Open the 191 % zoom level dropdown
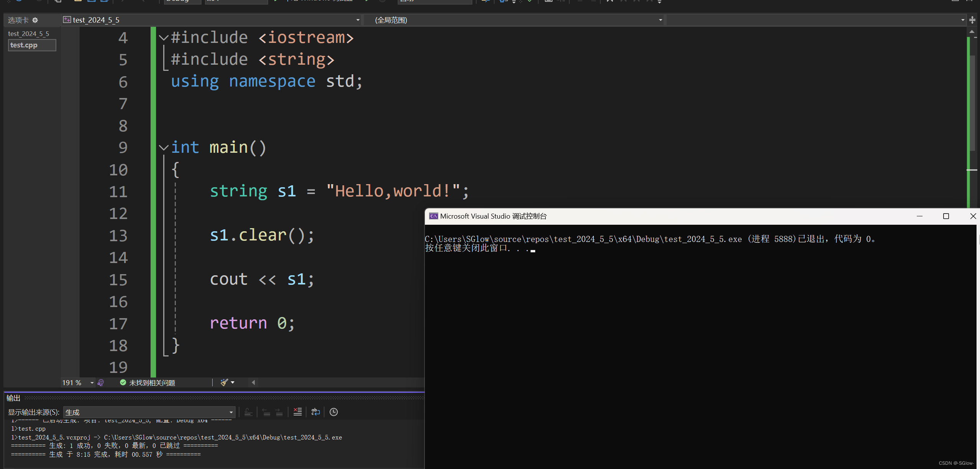Viewport: 980px width, 469px height. click(x=92, y=383)
